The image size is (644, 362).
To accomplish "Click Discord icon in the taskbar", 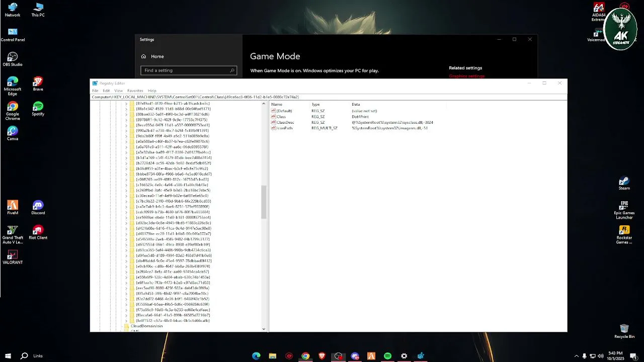I will (355, 356).
